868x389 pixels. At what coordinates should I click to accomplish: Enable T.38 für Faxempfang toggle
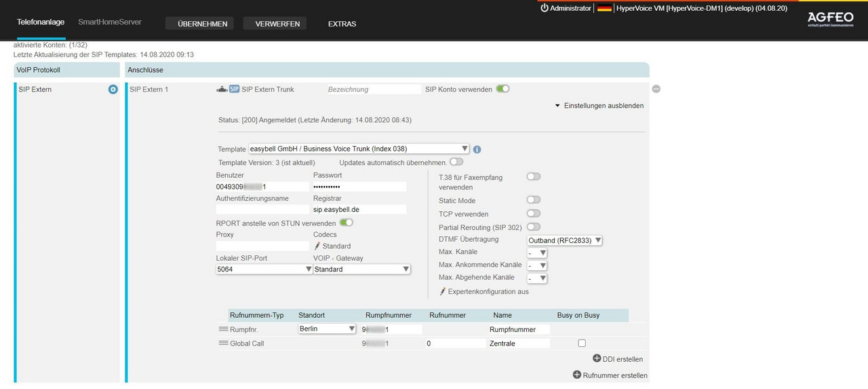pyautogui.click(x=534, y=177)
